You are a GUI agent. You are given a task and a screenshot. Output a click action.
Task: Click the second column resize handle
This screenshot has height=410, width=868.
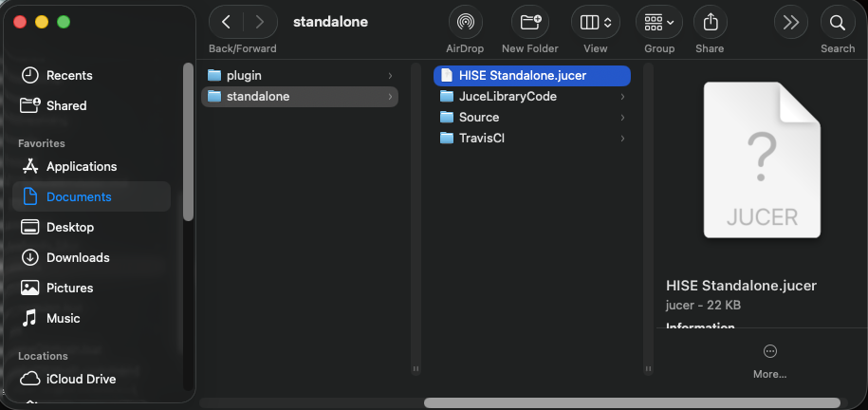tap(649, 368)
